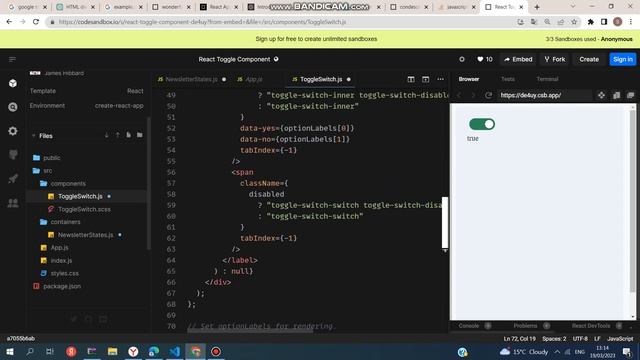Click Spaces: 2 in status bar
The width and height of the screenshot is (640, 360).
pyautogui.click(x=554, y=339)
